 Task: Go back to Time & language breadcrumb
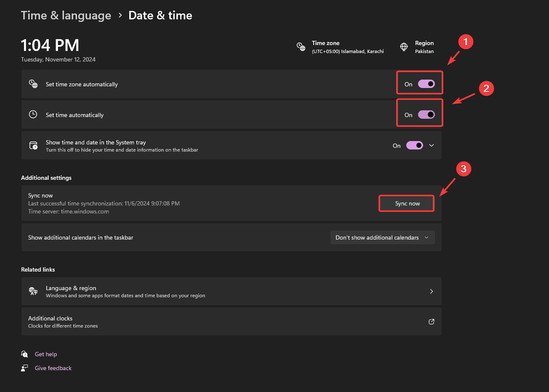pyautogui.click(x=66, y=16)
